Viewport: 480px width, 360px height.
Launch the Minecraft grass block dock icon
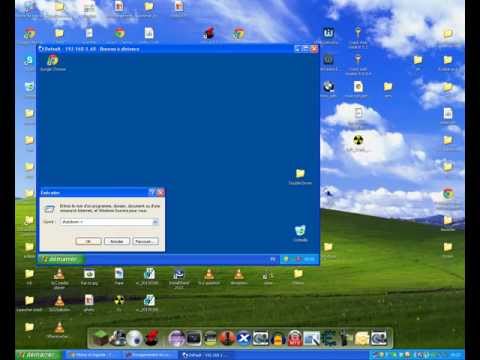point(100,338)
